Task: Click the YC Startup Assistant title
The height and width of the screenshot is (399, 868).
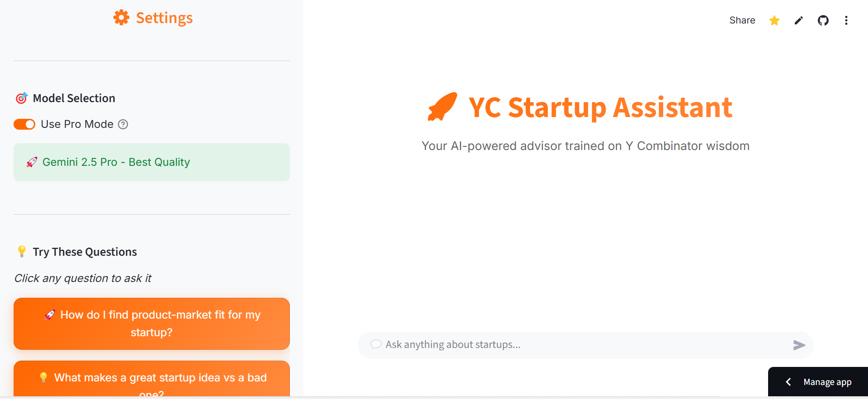Action: coord(600,108)
